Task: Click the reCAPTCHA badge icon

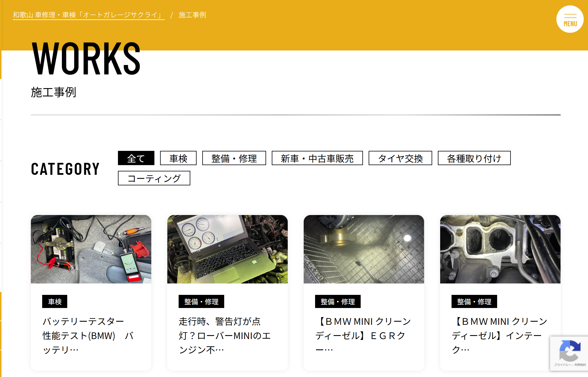Action: click(569, 350)
